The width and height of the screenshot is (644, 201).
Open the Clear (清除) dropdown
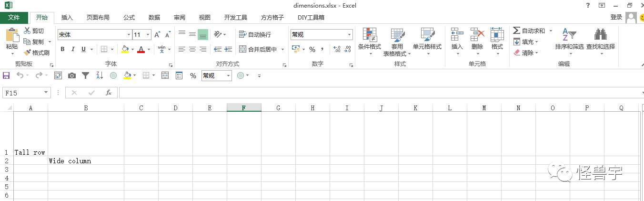526,53
